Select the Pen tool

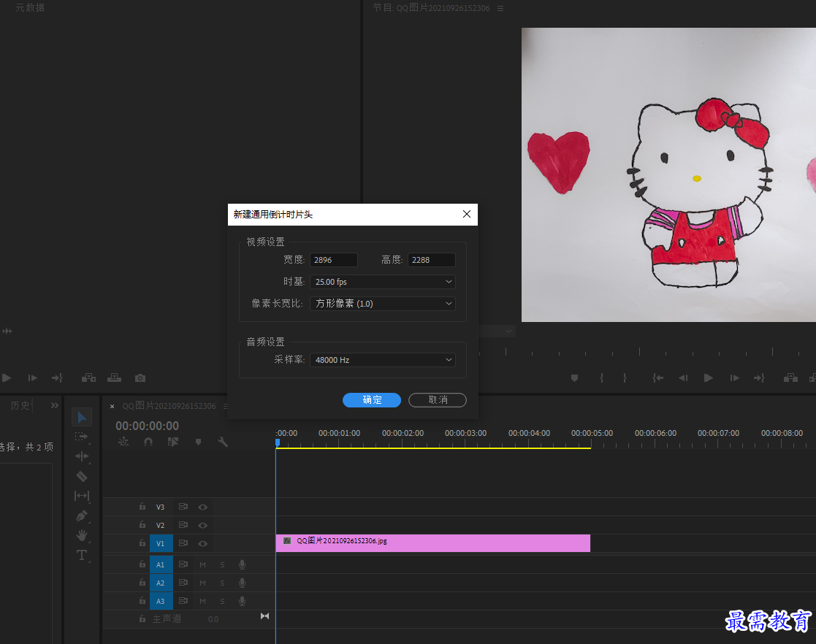point(82,515)
